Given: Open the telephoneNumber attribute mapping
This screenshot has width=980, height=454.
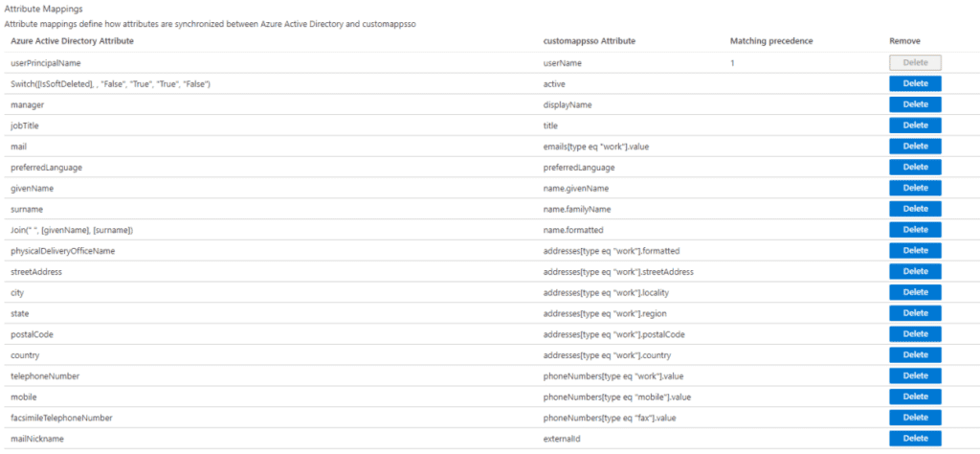Looking at the screenshot, I should pos(45,376).
